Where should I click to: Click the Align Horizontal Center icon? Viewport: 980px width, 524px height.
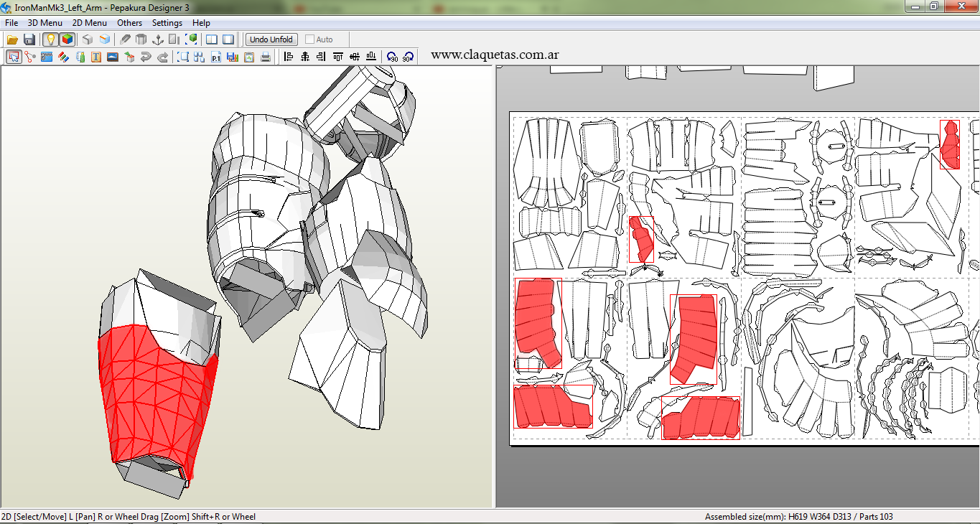pos(305,57)
